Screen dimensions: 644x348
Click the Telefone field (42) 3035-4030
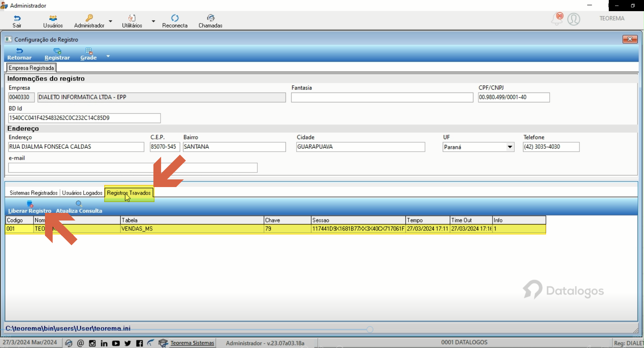[551, 147]
